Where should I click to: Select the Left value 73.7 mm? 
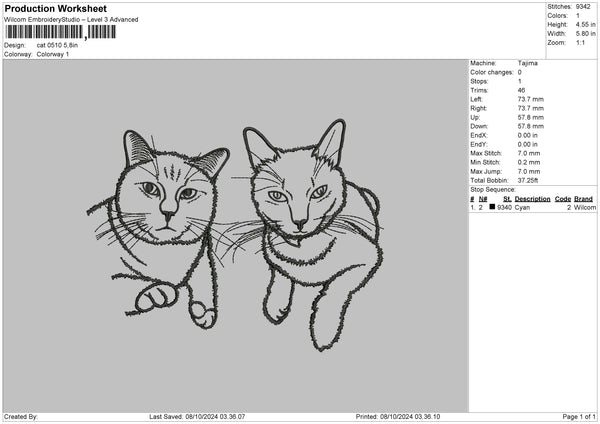tap(530, 99)
